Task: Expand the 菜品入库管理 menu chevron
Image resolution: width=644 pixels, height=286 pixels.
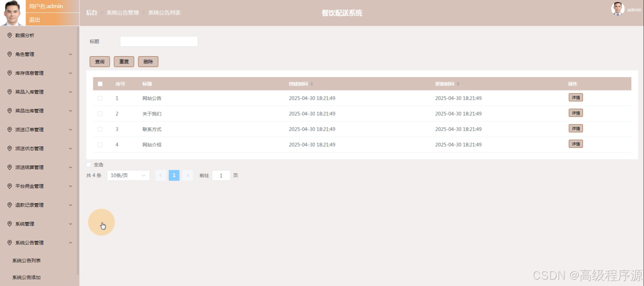Action: click(70, 92)
